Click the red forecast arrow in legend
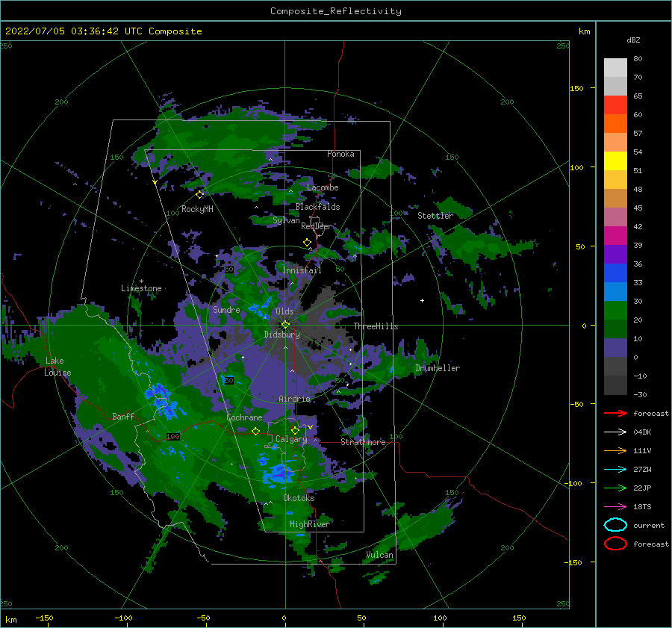 615,413
